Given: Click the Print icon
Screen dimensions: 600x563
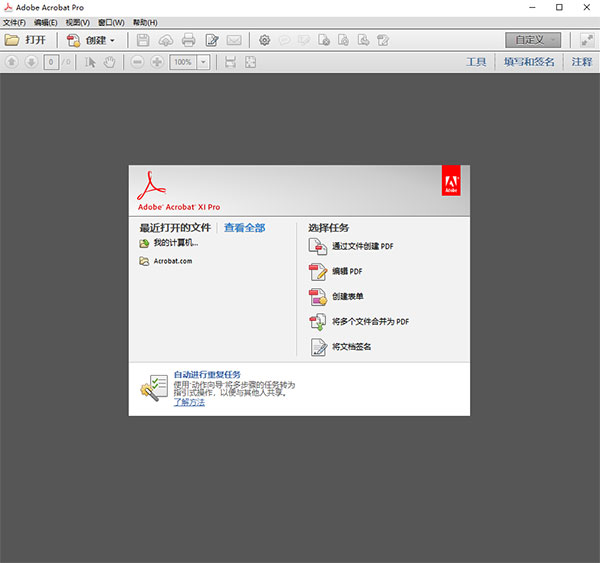Looking at the screenshot, I should pyautogui.click(x=188, y=40).
